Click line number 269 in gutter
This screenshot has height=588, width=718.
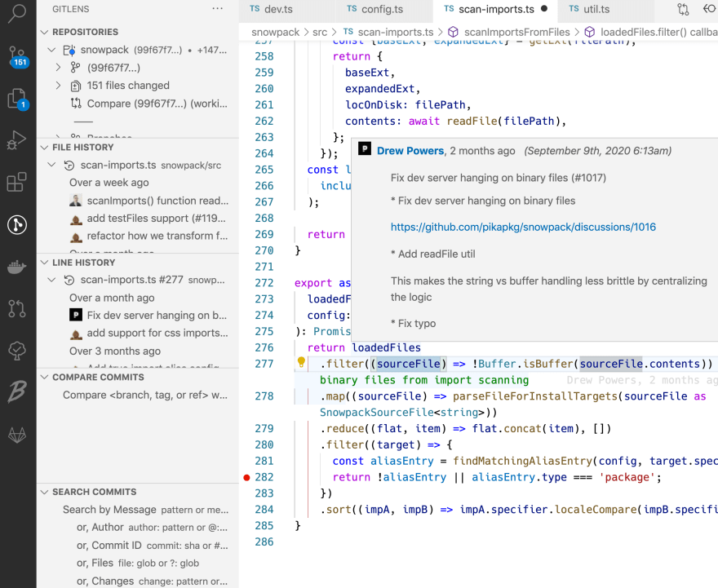click(x=264, y=234)
